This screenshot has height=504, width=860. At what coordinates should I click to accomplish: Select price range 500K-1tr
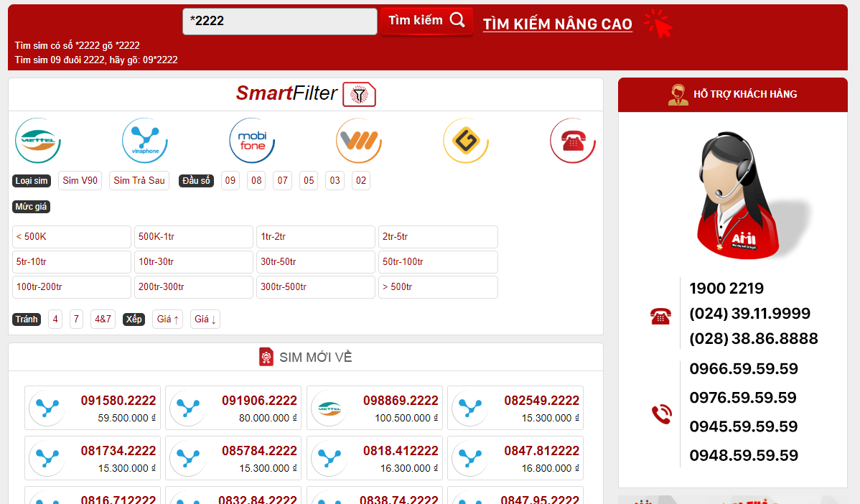pos(194,237)
